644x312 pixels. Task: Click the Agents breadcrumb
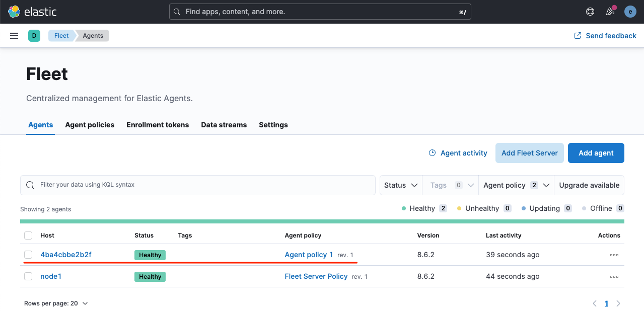(93, 36)
